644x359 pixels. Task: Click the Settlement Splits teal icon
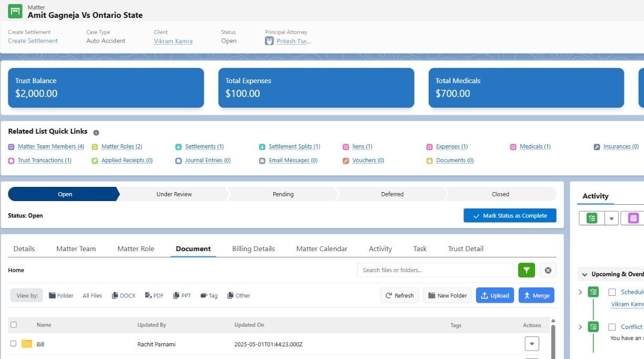point(262,147)
